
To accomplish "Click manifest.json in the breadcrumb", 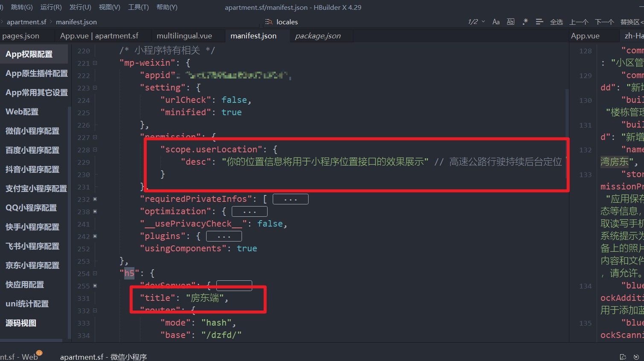I will click(76, 22).
